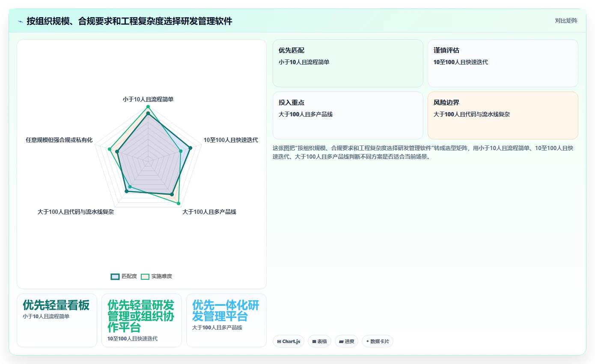Click the 进度 tag chip
This screenshot has height=364, width=595.
pyautogui.click(x=346, y=341)
